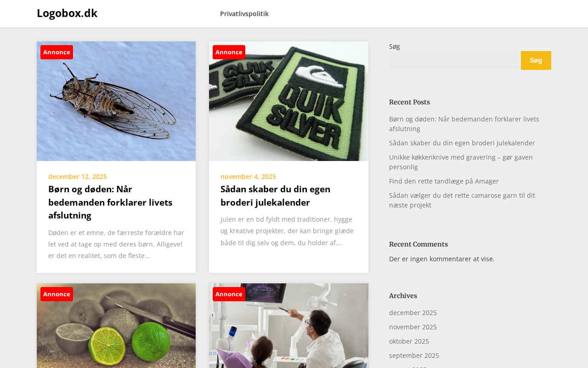Open the december 12, 2025 date link

(x=78, y=177)
